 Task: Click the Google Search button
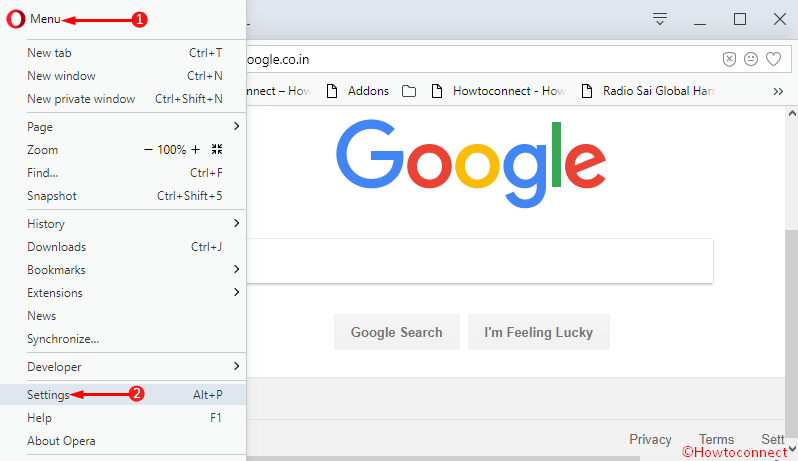coord(396,332)
